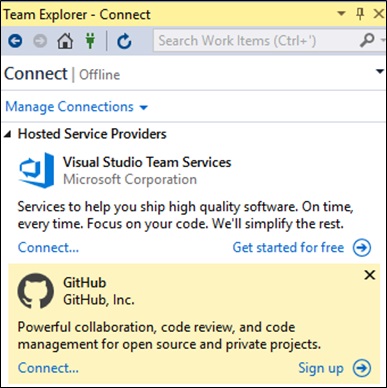Click the greyed Forward navigation arrow

point(40,41)
